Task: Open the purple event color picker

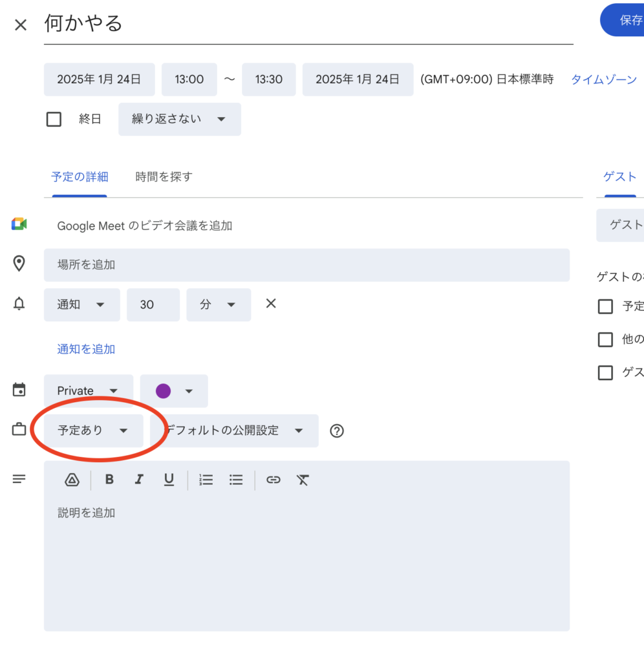Action: coord(174,391)
